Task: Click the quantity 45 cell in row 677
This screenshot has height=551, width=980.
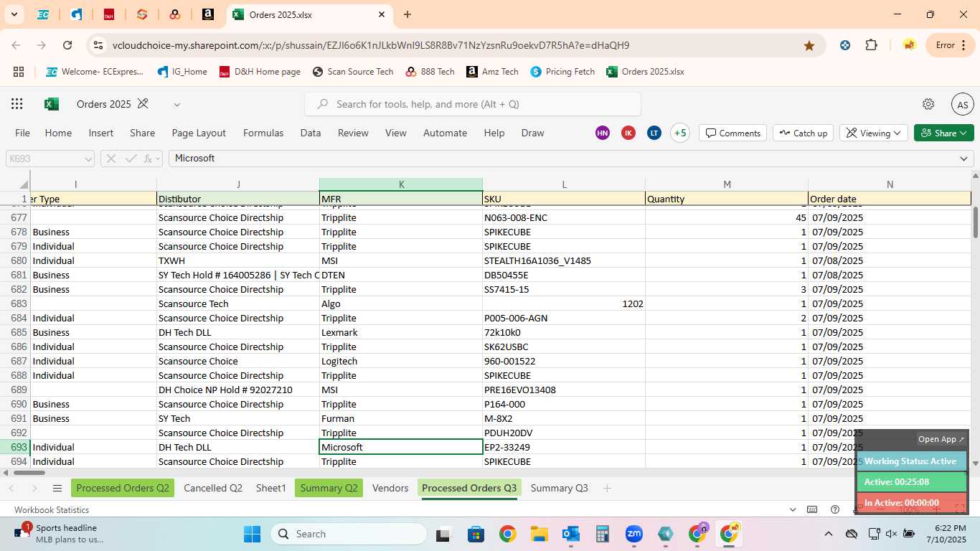Action: click(727, 217)
